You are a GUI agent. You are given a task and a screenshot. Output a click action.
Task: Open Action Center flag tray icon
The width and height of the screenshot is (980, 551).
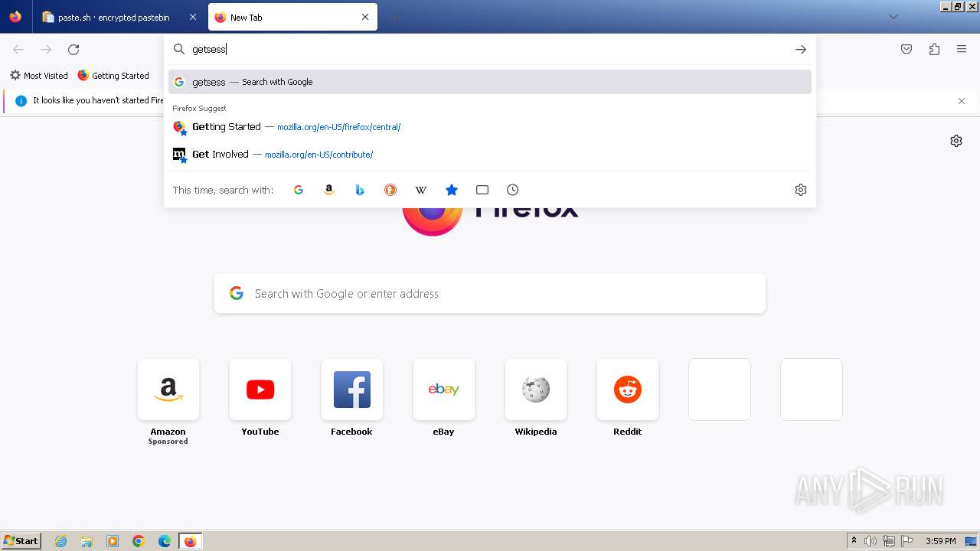click(x=907, y=541)
